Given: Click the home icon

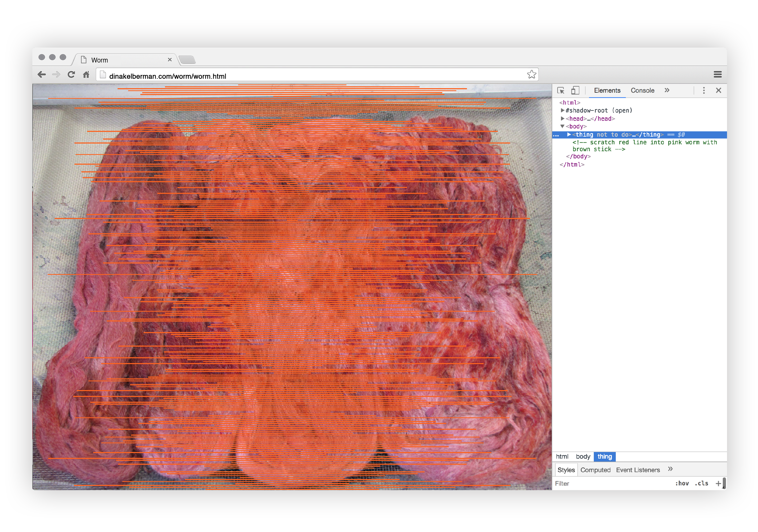Looking at the screenshot, I should click(86, 75).
